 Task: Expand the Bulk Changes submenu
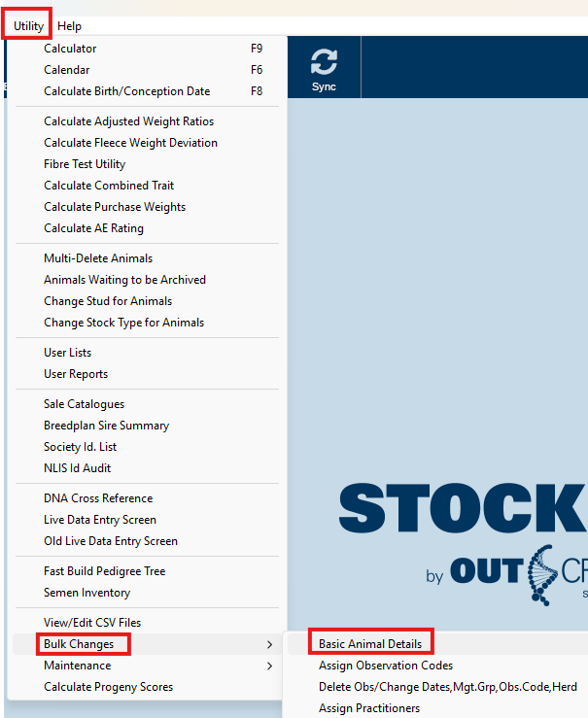(79, 644)
